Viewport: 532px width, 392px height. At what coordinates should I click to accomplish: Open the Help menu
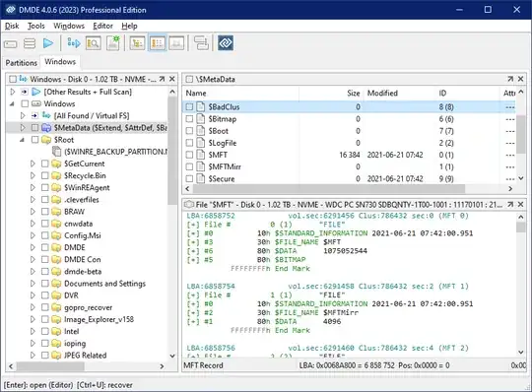[130, 26]
